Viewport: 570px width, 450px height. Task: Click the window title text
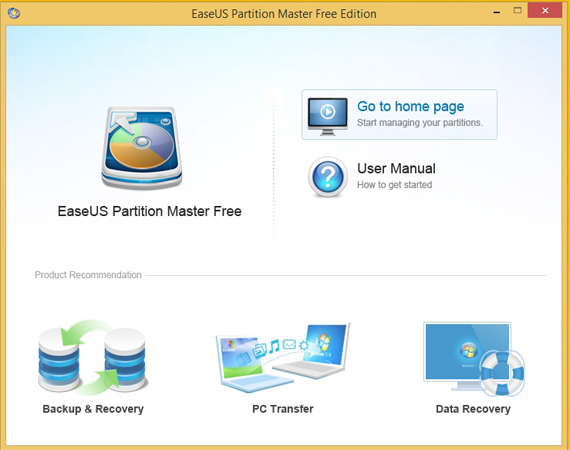(x=284, y=14)
